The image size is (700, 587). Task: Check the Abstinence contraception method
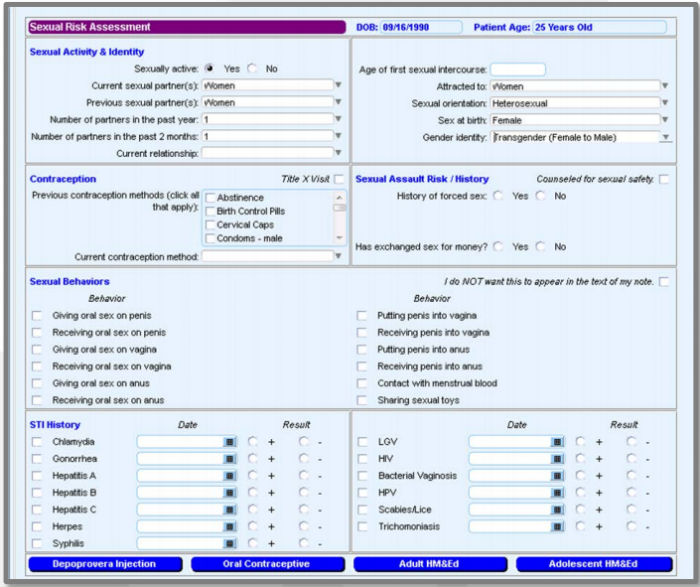pos(210,198)
